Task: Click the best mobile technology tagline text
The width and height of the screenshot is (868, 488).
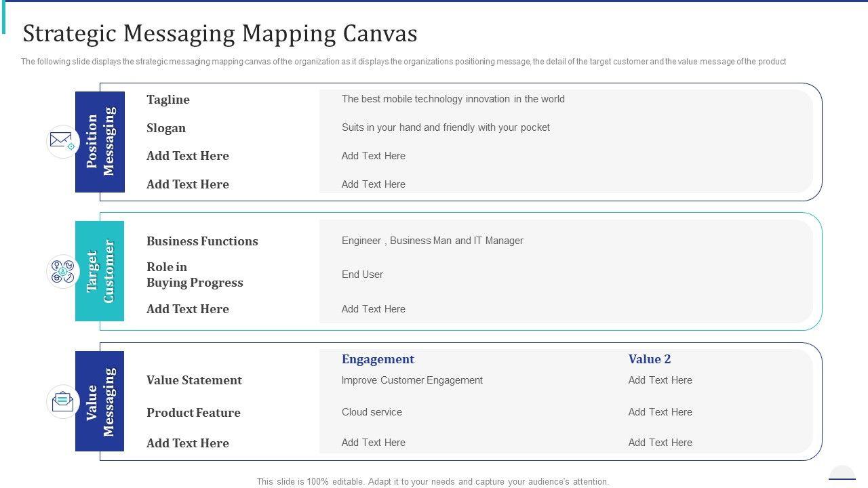Action: tap(453, 99)
